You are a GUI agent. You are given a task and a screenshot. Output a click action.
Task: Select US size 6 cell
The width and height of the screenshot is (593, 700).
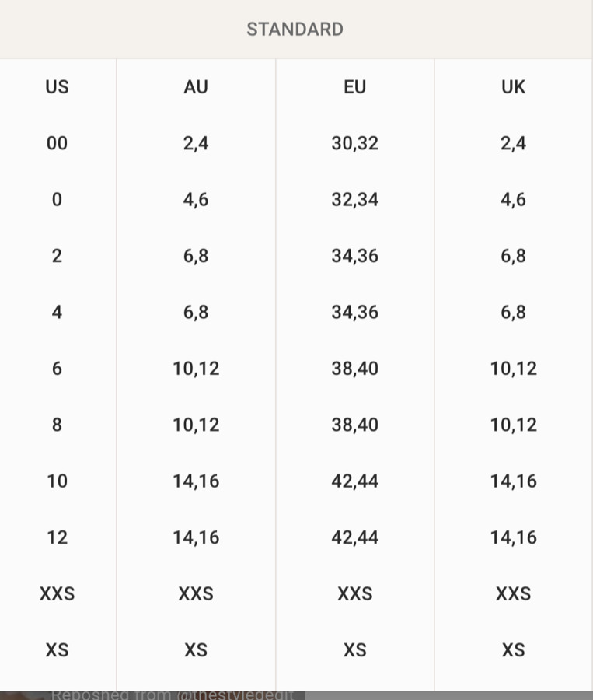click(57, 369)
